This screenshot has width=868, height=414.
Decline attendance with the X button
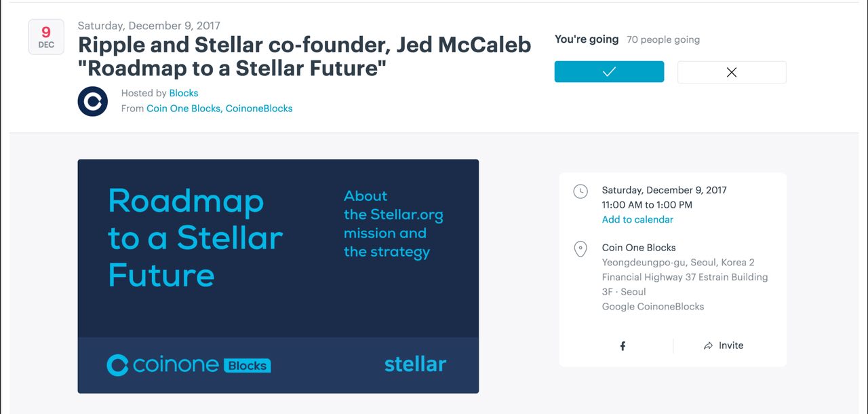point(732,72)
